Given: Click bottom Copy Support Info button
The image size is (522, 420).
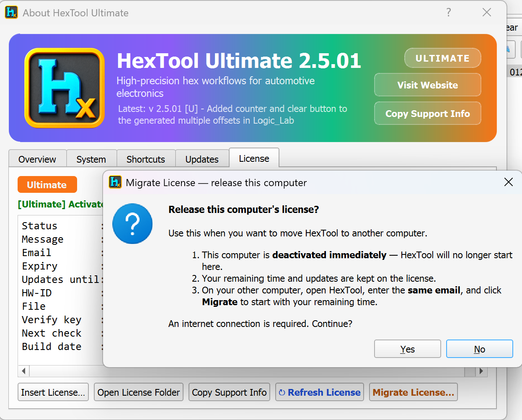Looking at the screenshot, I should [x=229, y=392].
